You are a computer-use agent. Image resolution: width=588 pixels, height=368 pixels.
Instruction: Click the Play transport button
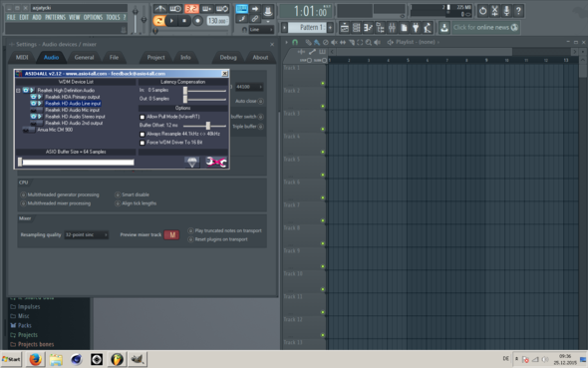171,21
